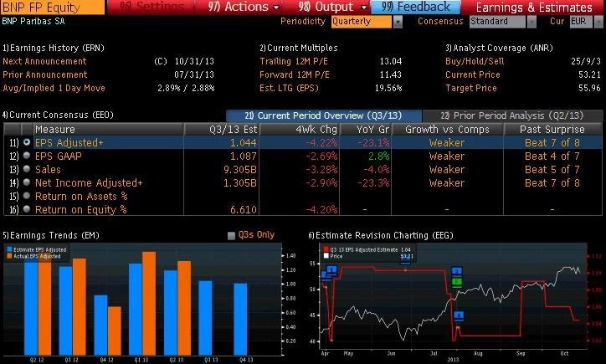Open the 97) Actions menu

244,7
